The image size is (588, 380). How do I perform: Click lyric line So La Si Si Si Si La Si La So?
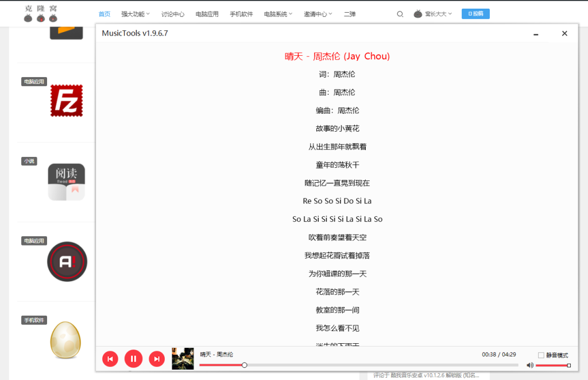[x=337, y=219]
